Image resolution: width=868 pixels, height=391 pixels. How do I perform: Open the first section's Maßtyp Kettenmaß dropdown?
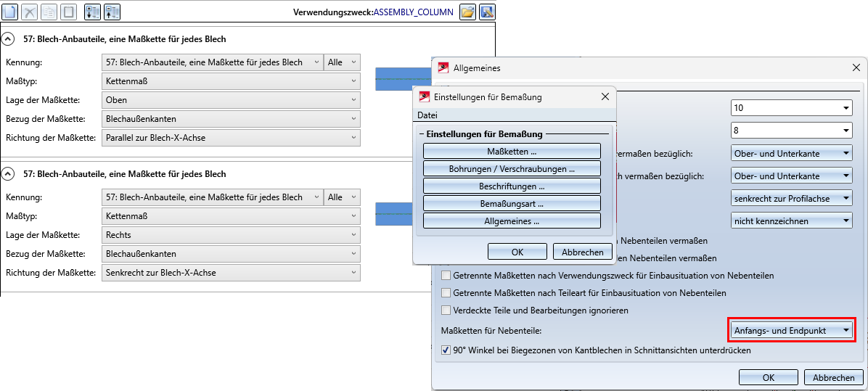point(231,81)
